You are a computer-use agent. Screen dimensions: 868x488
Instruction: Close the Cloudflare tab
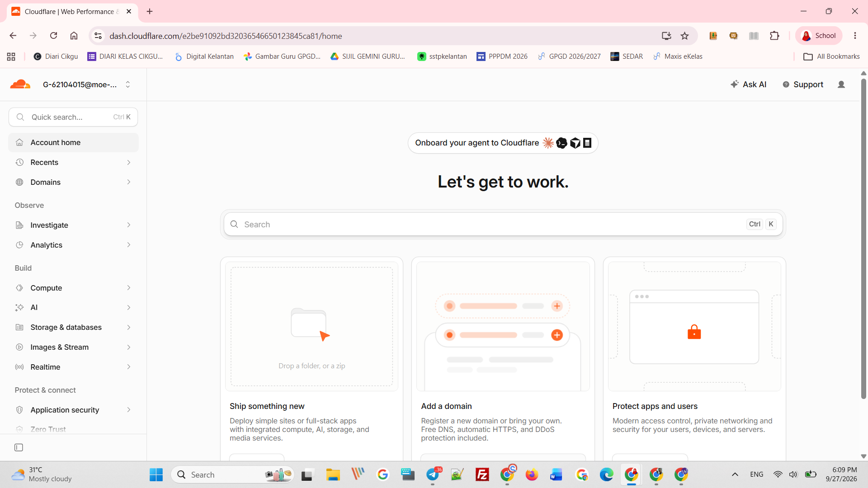click(x=129, y=11)
